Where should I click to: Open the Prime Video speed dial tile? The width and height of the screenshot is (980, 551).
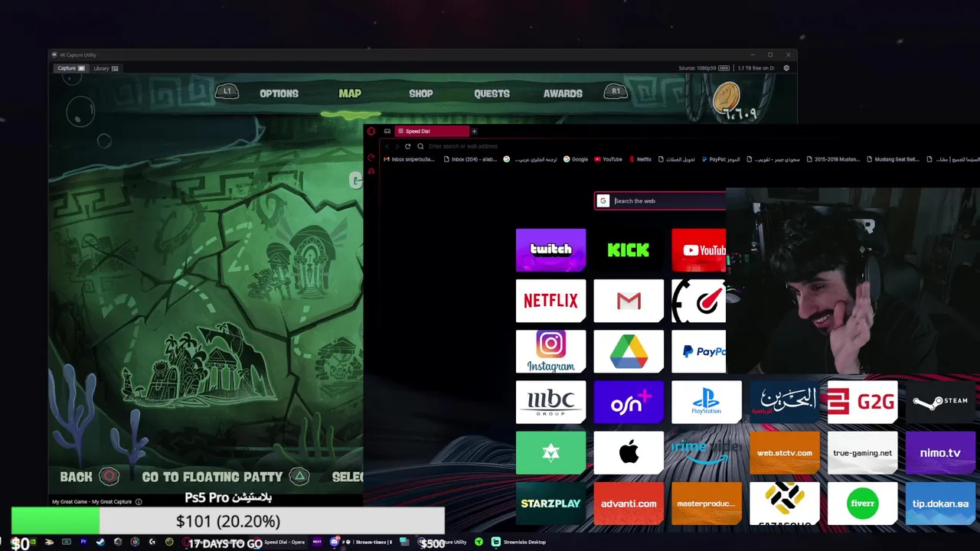click(x=706, y=453)
